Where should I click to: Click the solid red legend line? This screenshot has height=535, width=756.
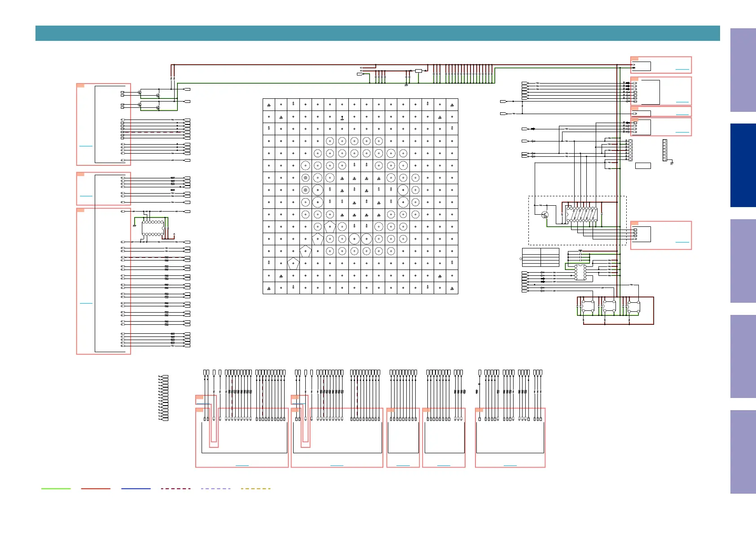coord(96,488)
